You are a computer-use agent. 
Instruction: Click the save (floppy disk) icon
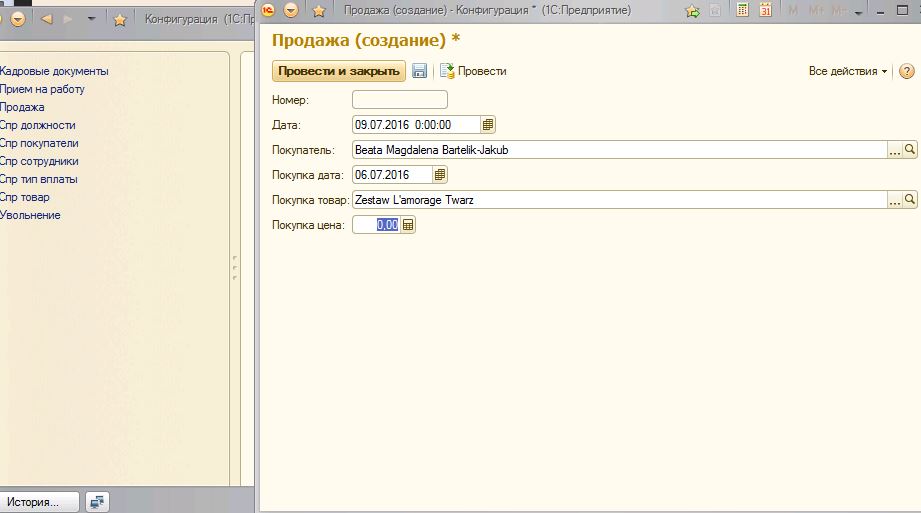[x=420, y=71]
